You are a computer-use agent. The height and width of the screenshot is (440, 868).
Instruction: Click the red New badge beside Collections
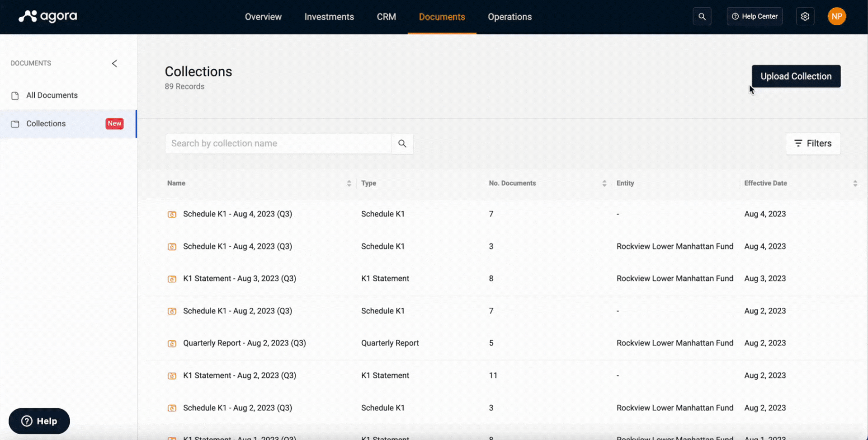coord(114,123)
